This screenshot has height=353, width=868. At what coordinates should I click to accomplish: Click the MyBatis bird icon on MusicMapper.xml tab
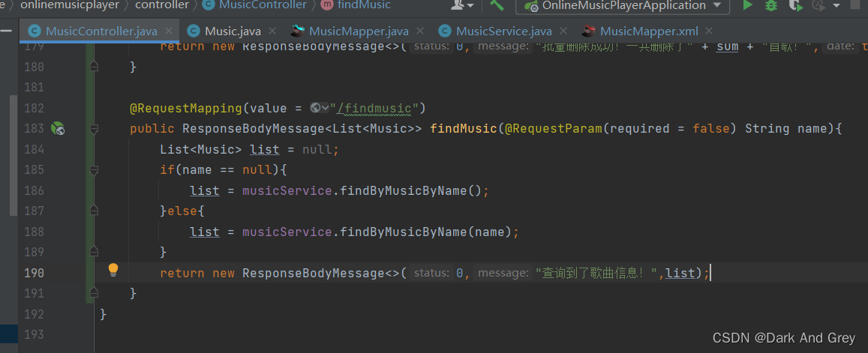pyautogui.click(x=589, y=31)
